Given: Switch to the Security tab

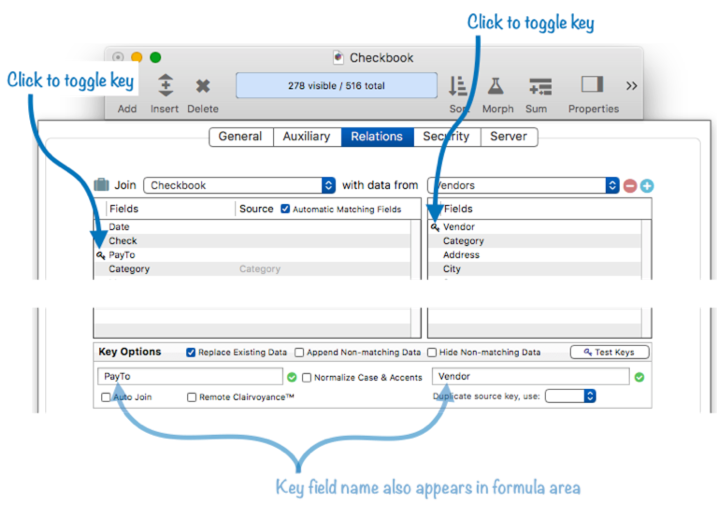Looking at the screenshot, I should tap(447, 137).
